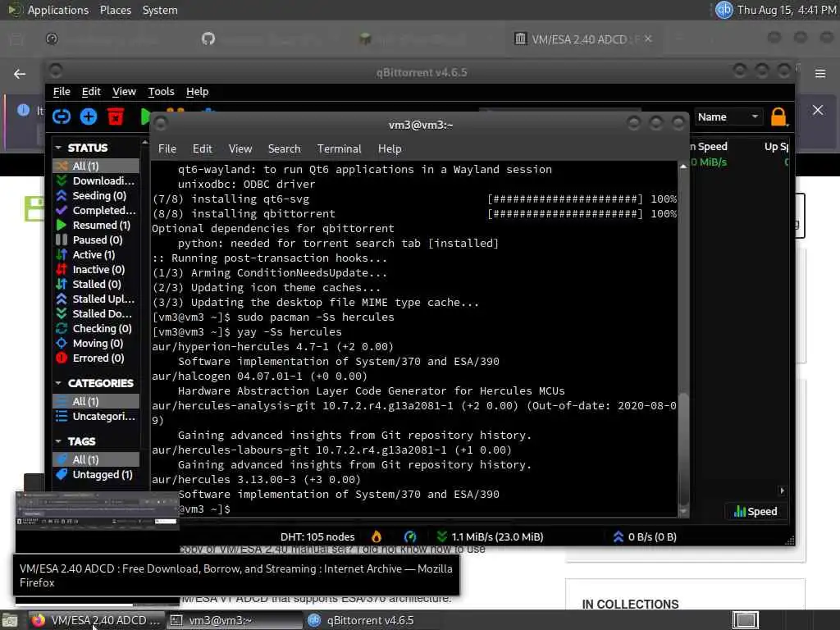Open the Name filter dropdown in qBittorrent

point(728,116)
